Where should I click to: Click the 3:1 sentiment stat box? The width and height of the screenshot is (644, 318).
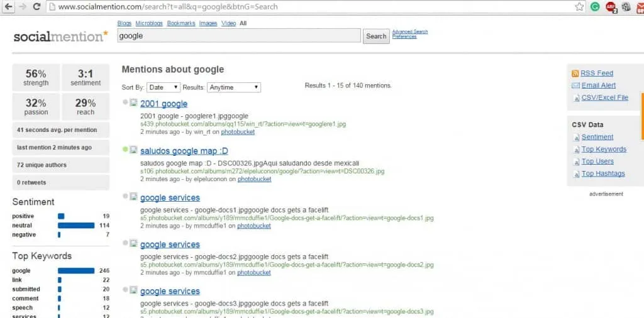tap(86, 77)
